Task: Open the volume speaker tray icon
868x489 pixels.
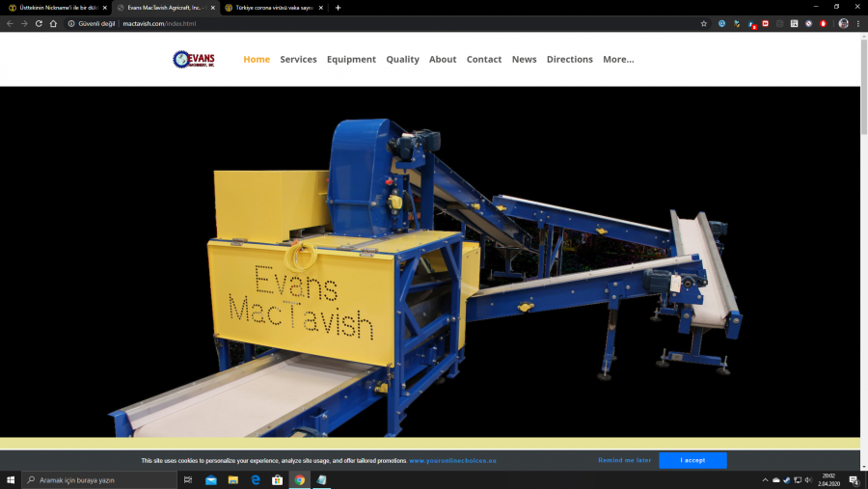Action: coord(808,480)
